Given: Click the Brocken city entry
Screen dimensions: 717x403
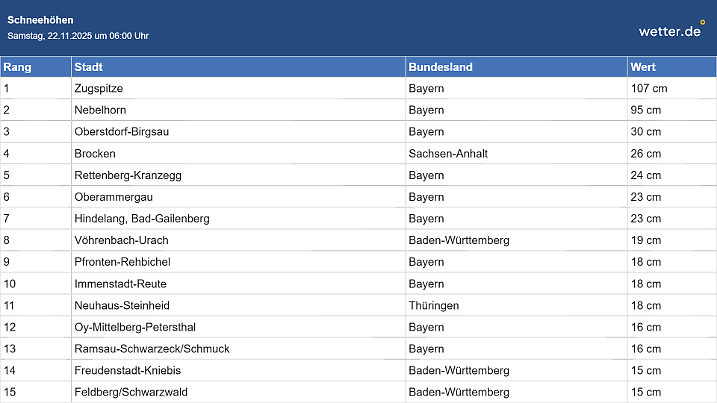Looking at the screenshot, I should [95, 154].
